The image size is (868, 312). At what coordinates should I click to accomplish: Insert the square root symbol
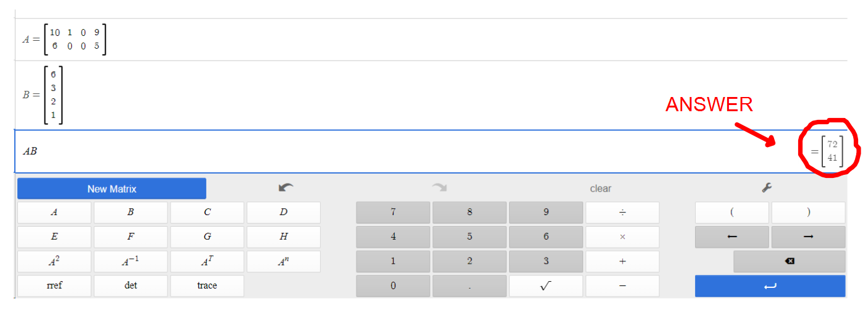click(x=546, y=285)
